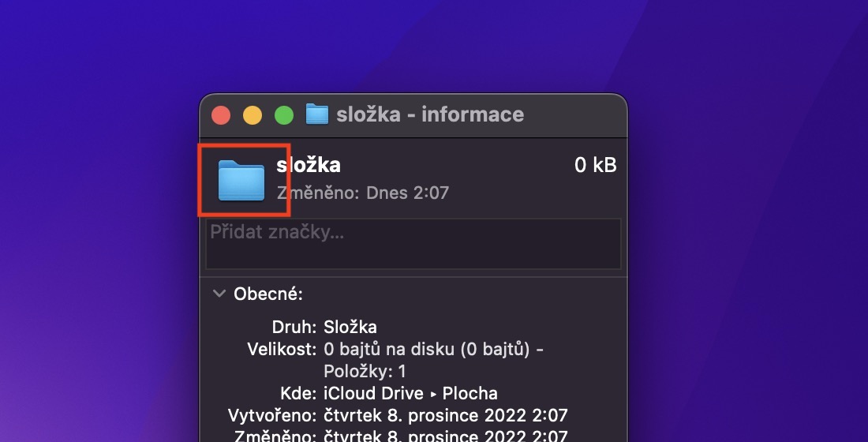Click the Obecné section heading text

point(268,294)
